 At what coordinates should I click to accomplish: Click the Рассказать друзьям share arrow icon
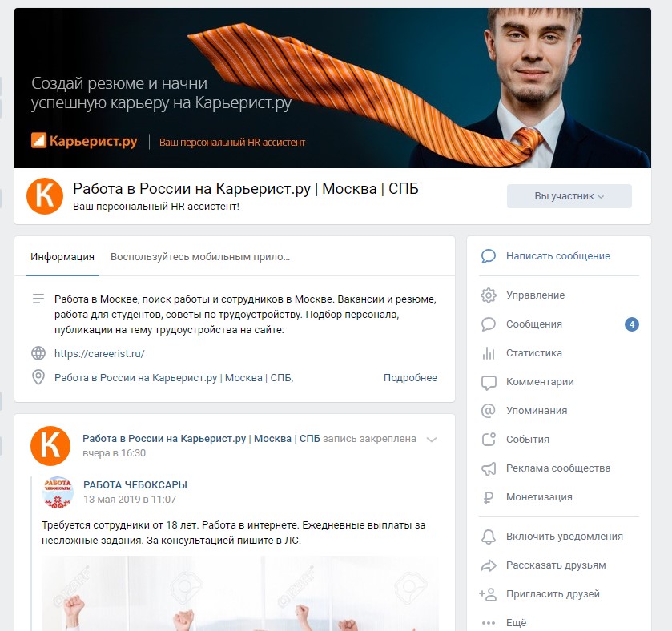pyautogui.click(x=489, y=565)
